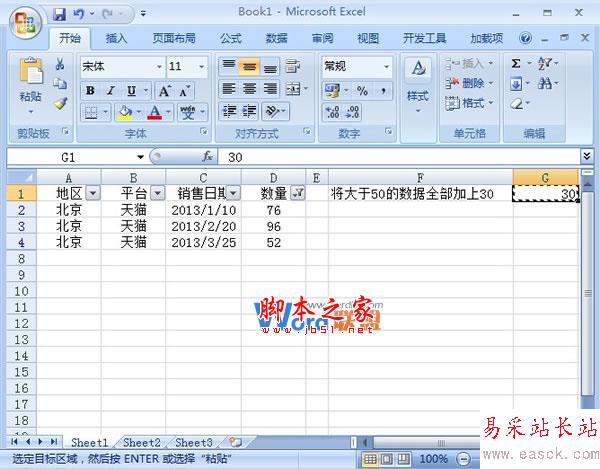The height and width of the screenshot is (469, 600).
Task: Increase indent icon
Action: coord(249,111)
